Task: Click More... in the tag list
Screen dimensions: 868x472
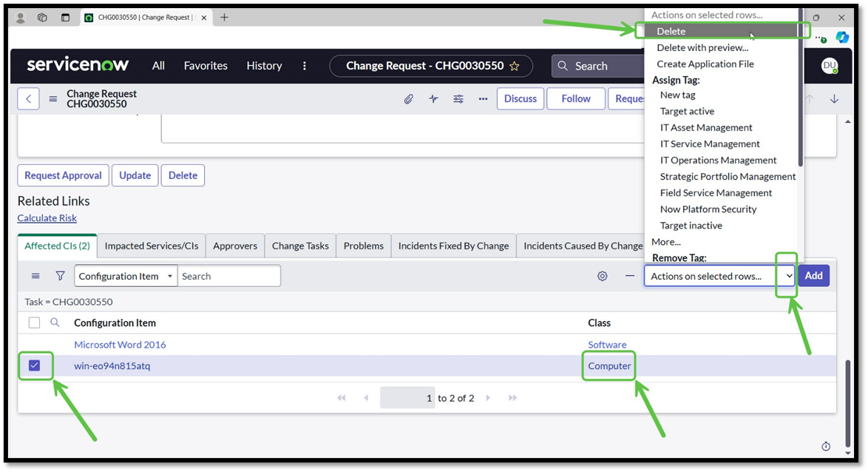Action: click(666, 242)
